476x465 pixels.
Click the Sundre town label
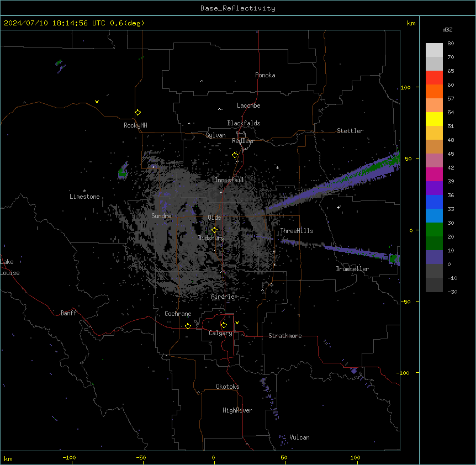click(x=161, y=216)
